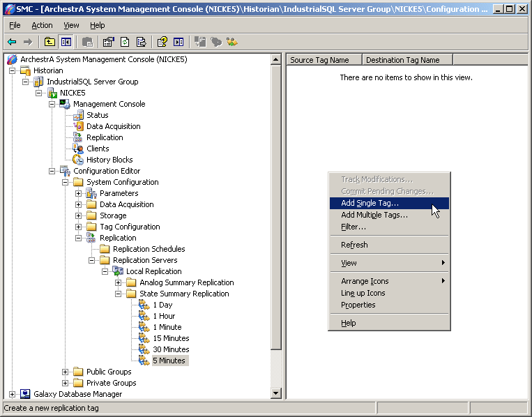The height and width of the screenshot is (417, 532).
Task: Select the 1 Hour tree item
Action: 165,316
